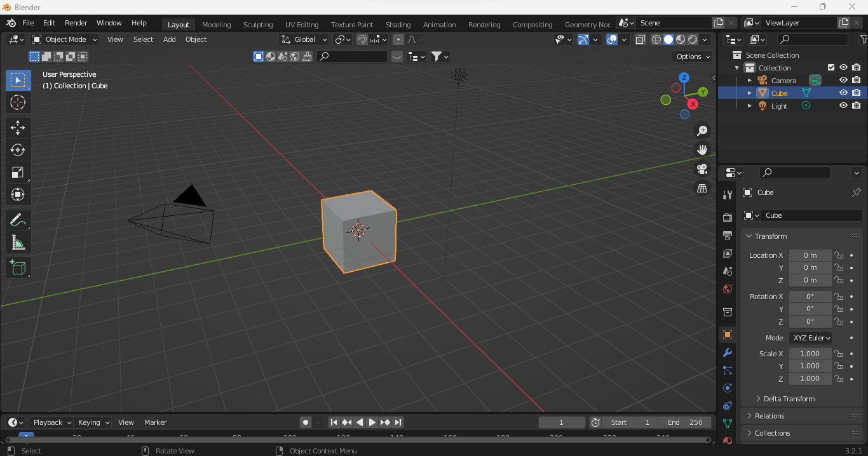The height and width of the screenshot is (456, 868).
Task: Uncheck the Collection checkbox in the outliner
Action: 830,67
